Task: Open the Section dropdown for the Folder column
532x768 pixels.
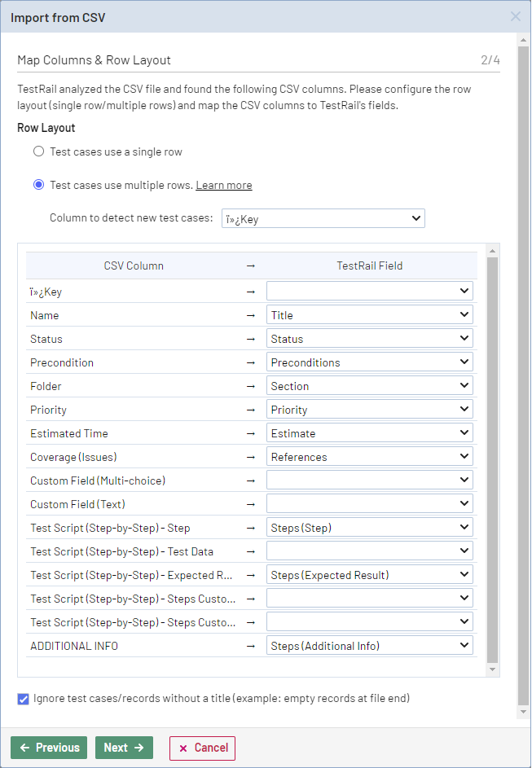Action: (x=369, y=384)
